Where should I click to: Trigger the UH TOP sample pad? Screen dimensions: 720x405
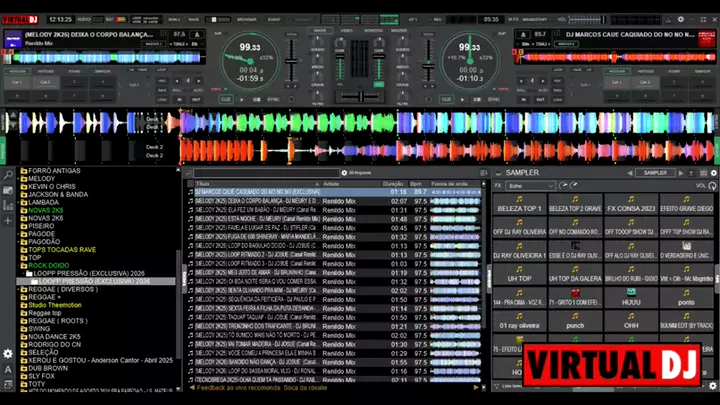pos(519,274)
